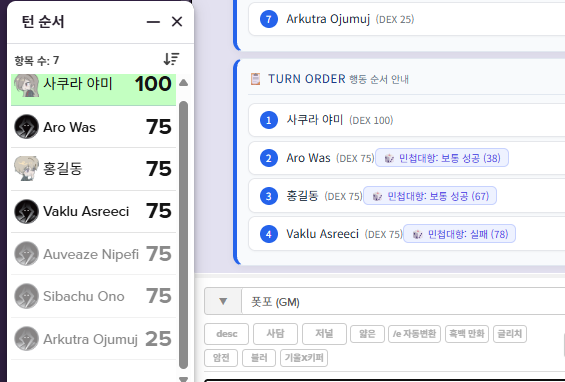The image size is (565, 382).
Task: Select initiative value 100 for 사쿠라 야미
Action: [x=153, y=84]
